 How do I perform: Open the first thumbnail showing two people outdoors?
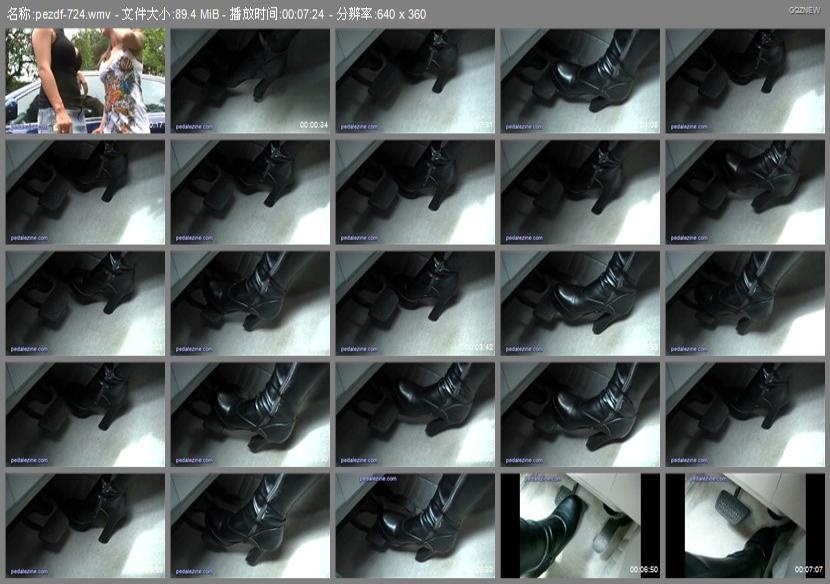pos(85,81)
